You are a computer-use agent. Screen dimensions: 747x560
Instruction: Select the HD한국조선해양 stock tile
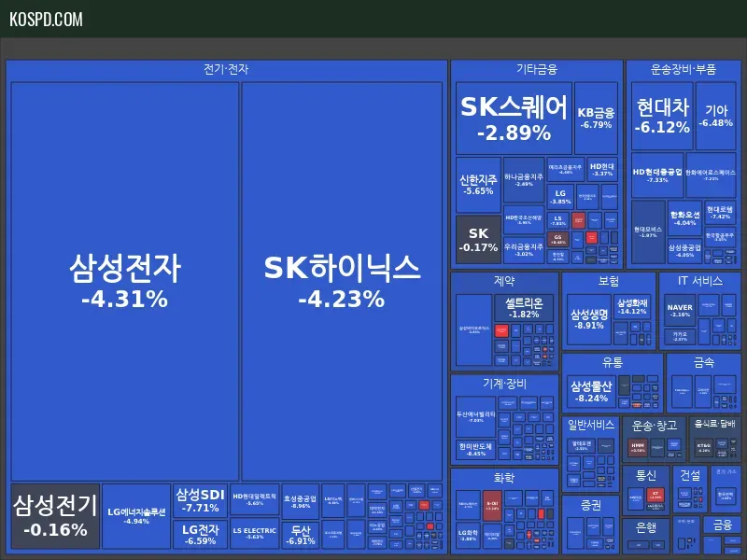pyautogui.click(x=524, y=219)
